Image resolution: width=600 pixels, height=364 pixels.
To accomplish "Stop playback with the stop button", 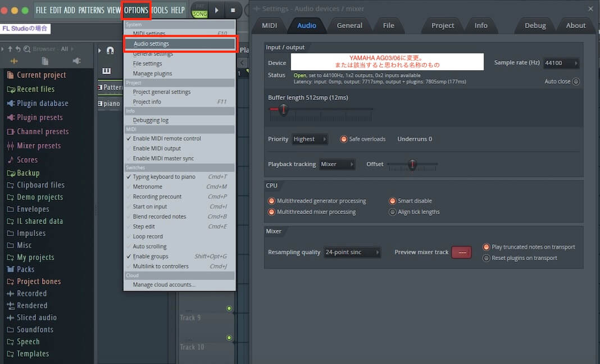I will (233, 10).
